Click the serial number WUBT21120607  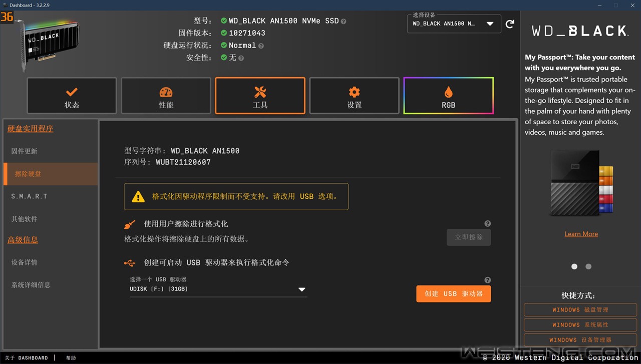[183, 162]
